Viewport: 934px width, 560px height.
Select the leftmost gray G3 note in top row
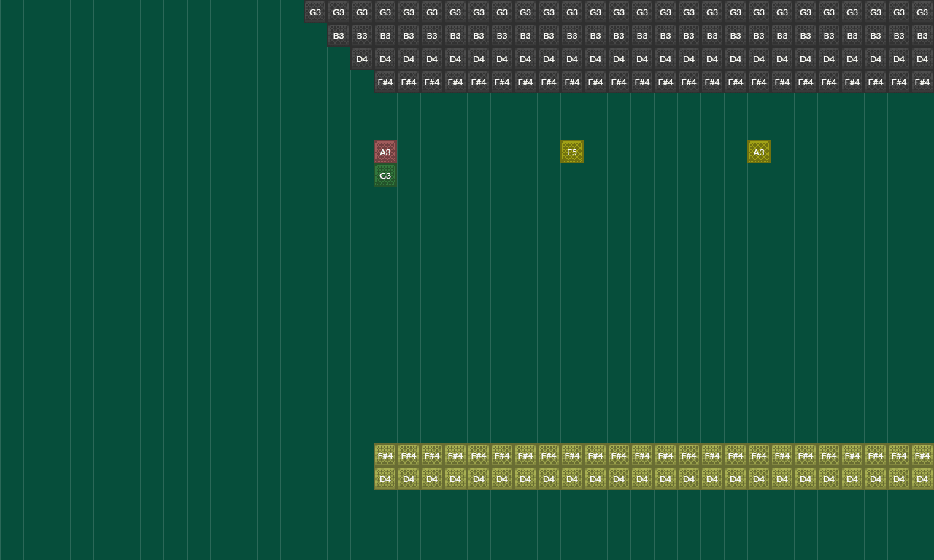pyautogui.click(x=315, y=12)
